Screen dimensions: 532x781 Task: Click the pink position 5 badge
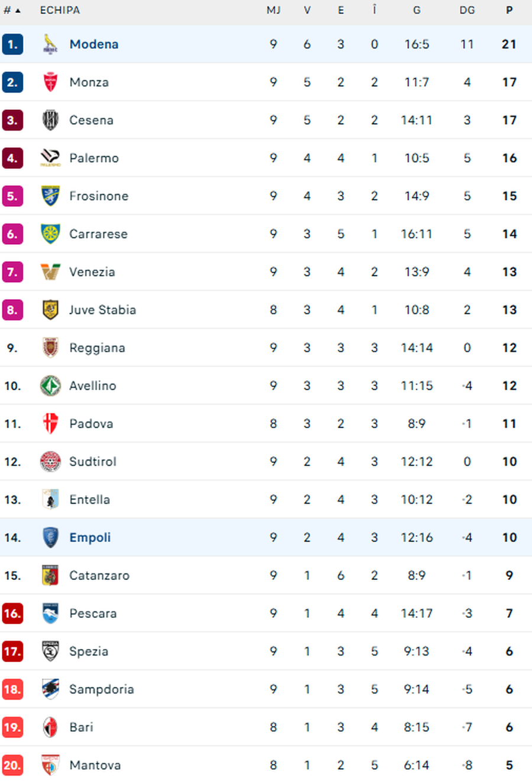[12, 196]
